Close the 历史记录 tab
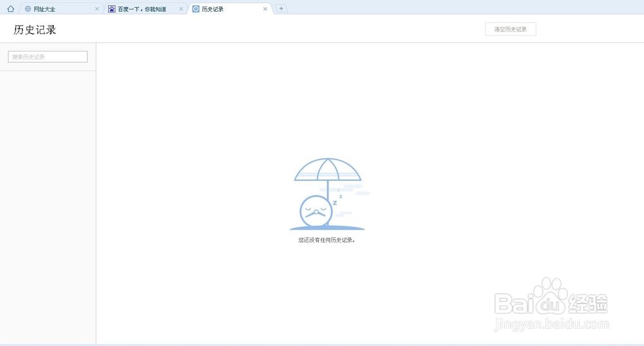The image size is (644, 346). tap(265, 8)
